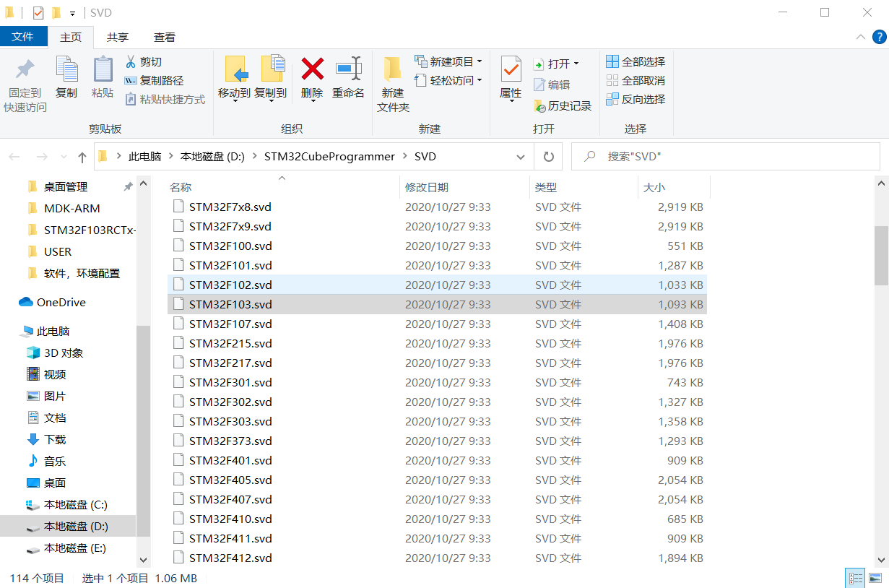Viewport: 889px width, 588px height.
Task: Click the Quick Access toolbar properties checkmark icon
Action: tap(38, 12)
